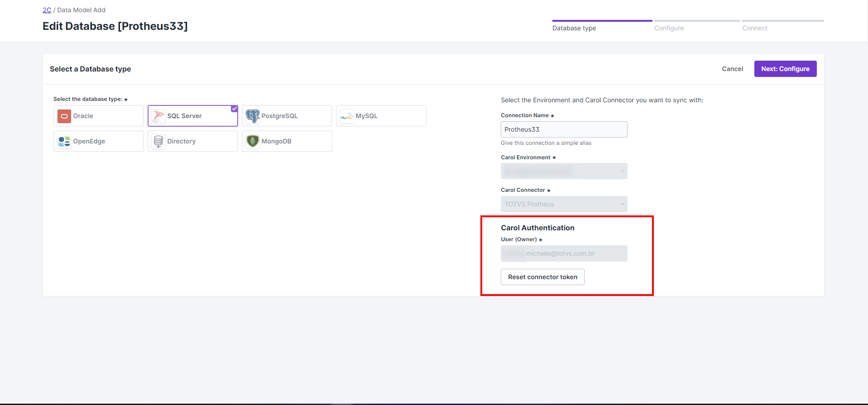Click the SQL Server logo icon
Screen dimensions: 868x405
pos(158,116)
